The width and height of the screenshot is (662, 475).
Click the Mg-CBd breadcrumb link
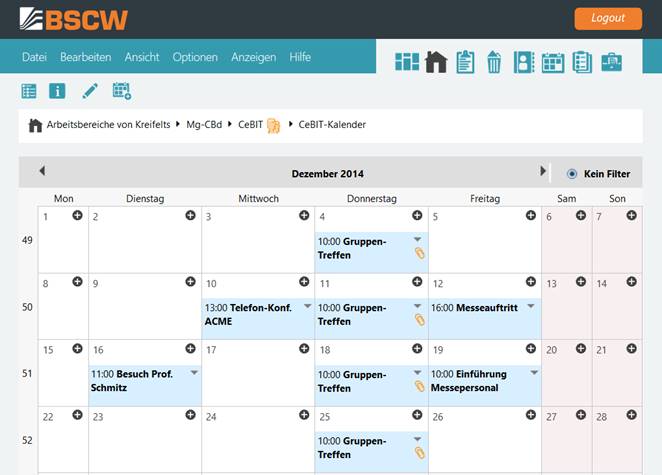[206, 125]
